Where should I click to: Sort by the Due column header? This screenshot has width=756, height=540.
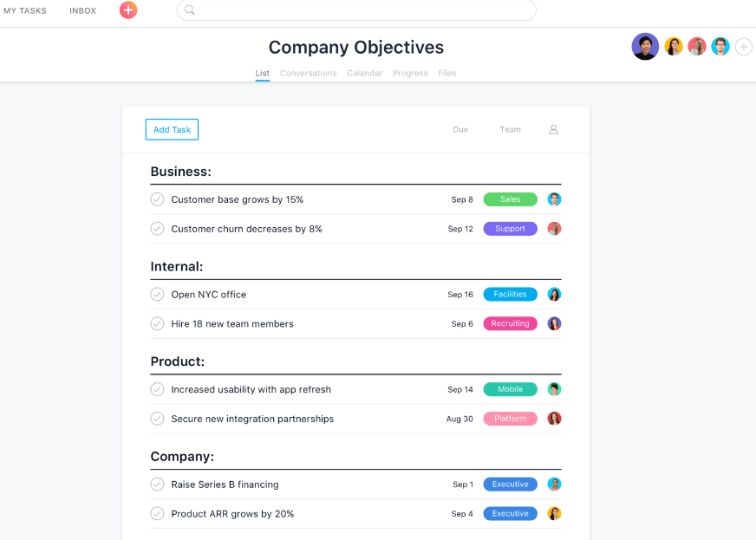point(460,130)
